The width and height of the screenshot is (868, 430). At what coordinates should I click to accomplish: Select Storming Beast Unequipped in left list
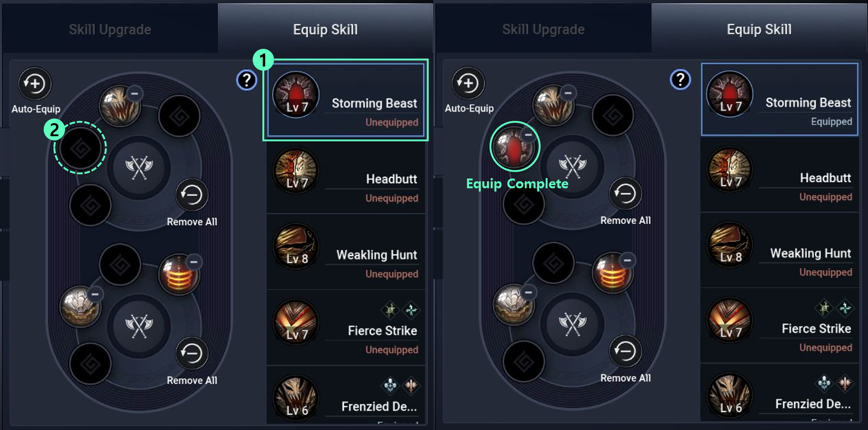pos(346,100)
